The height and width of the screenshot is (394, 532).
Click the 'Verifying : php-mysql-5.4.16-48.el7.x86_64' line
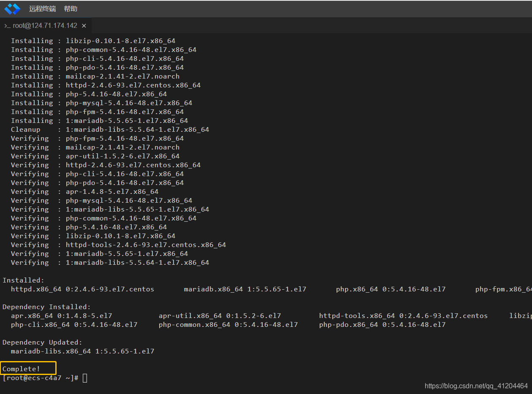[x=101, y=201]
